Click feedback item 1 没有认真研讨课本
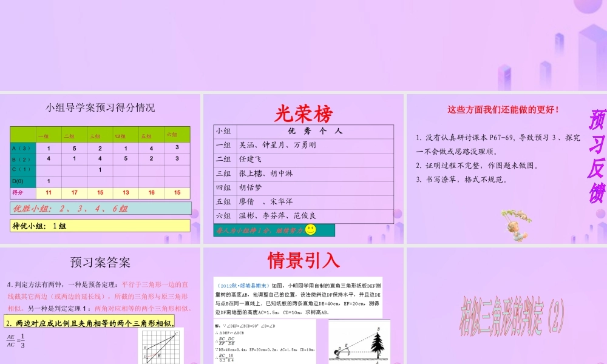Screen dimensions: 607x364 tap(498, 144)
